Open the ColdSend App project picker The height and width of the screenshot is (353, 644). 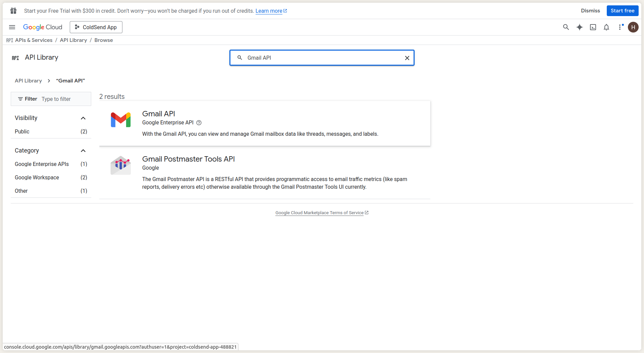96,27
